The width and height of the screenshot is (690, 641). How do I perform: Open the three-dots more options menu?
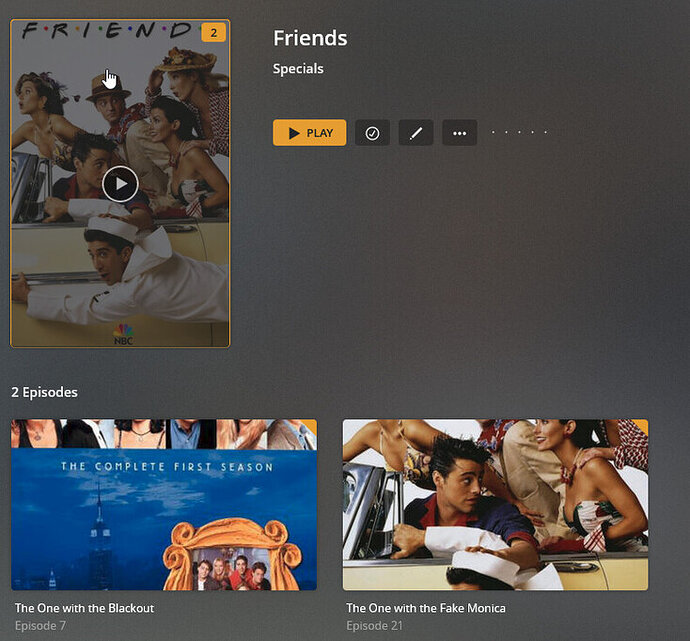point(459,132)
